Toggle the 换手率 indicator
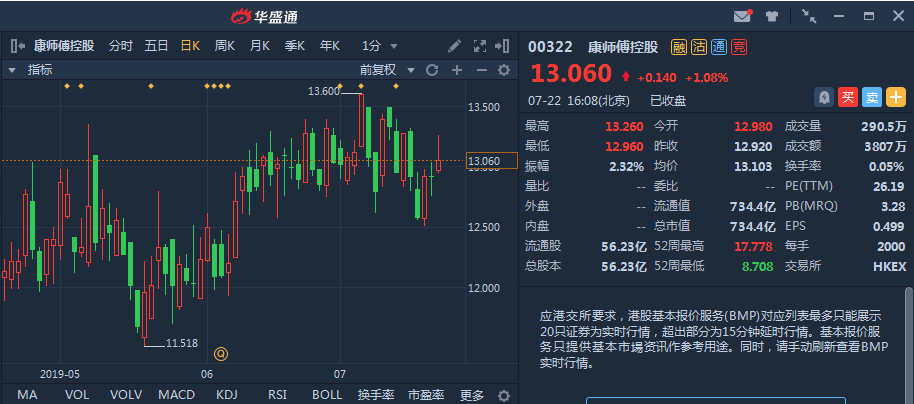This screenshot has height=404, width=914. 376,395
